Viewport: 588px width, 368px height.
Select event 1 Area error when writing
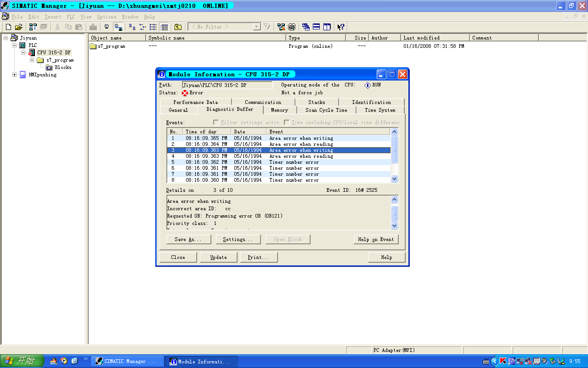(278, 138)
